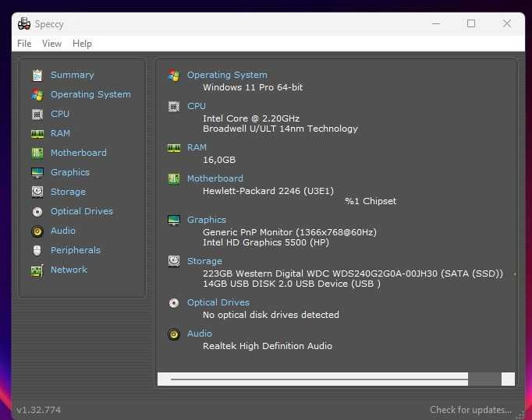Click the CPU chip icon in summary pane
Image resolution: width=532 pixels, height=420 pixels.
(x=174, y=107)
